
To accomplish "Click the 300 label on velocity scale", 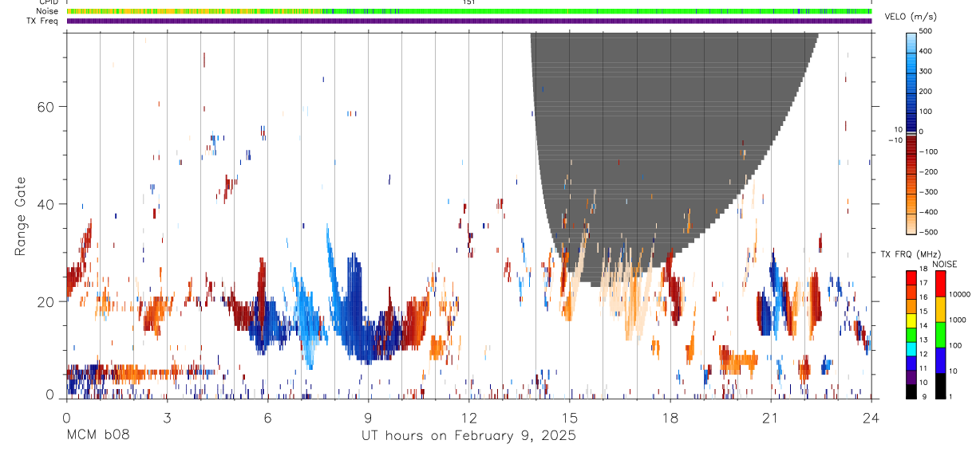I will (927, 71).
